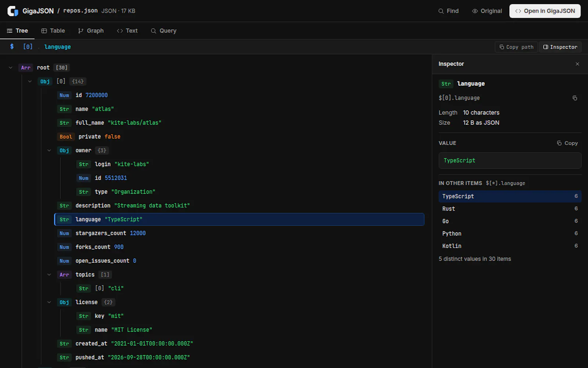Select Go in other items list
Image resolution: width=588 pixels, height=368 pixels.
coord(510,221)
